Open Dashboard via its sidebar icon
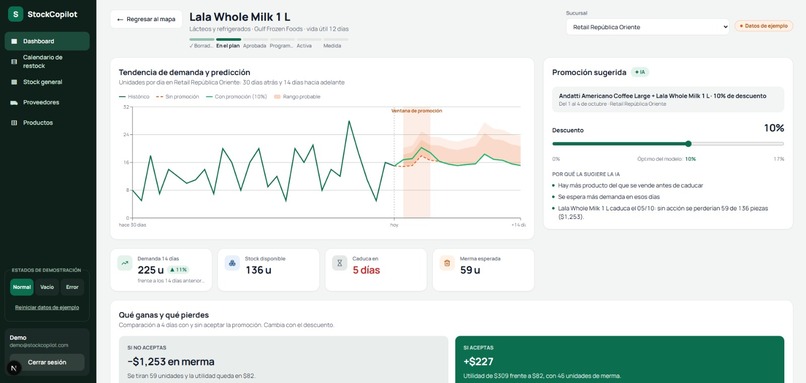The width and height of the screenshot is (806, 383). coord(14,41)
